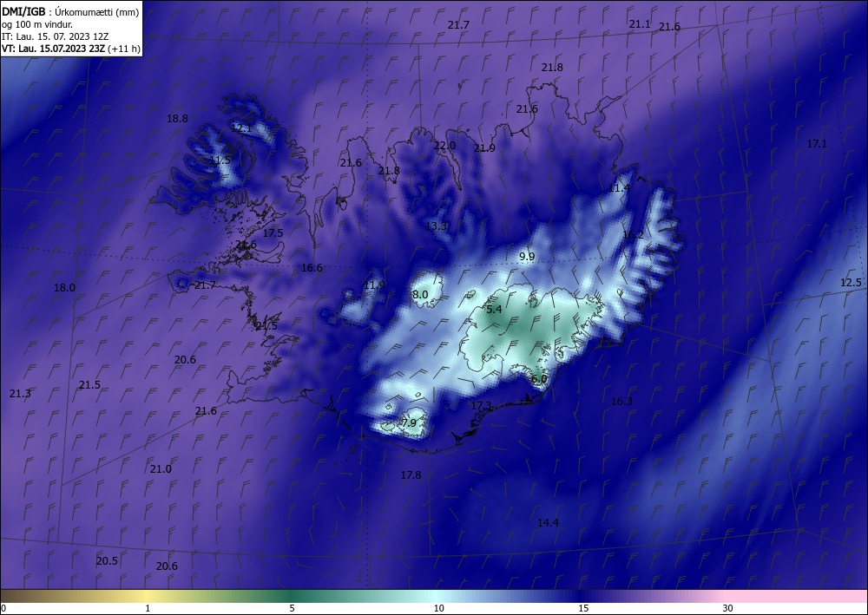Click the "og 100 m vindur." caption line
This screenshot has width=868, height=615.
(37, 24)
